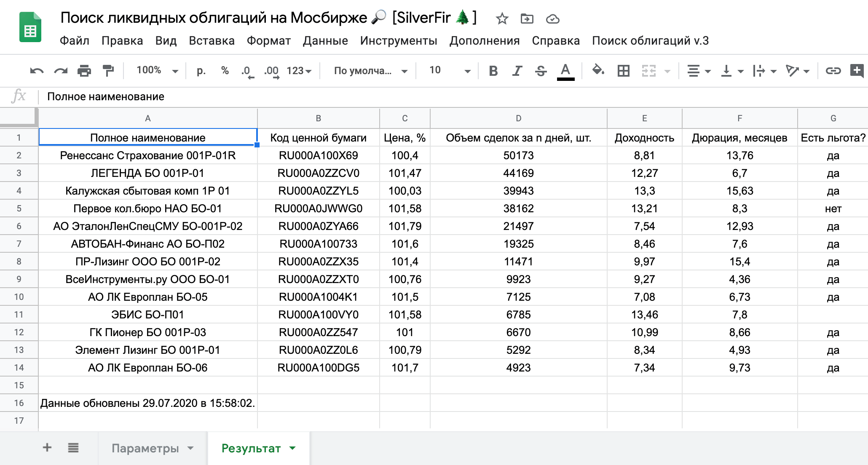Activate the paint format tool
Image resolution: width=868 pixels, height=465 pixels.
click(108, 71)
